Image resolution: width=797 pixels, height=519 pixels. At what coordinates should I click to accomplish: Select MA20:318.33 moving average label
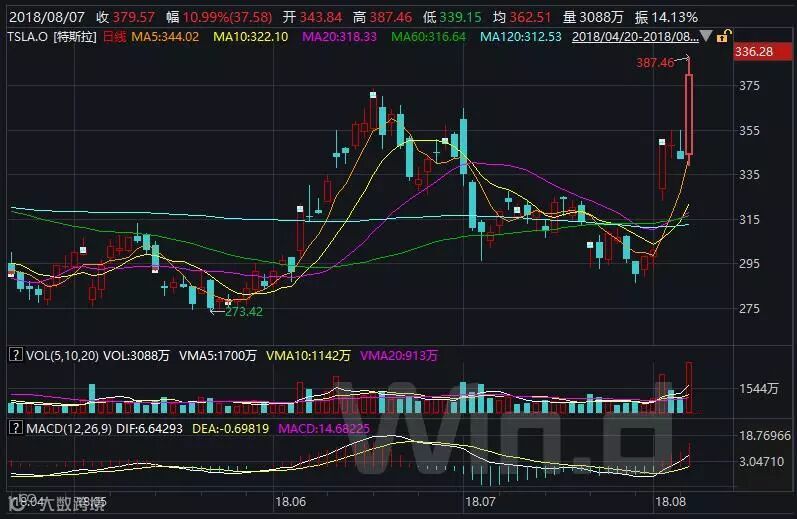[x=339, y=37]
